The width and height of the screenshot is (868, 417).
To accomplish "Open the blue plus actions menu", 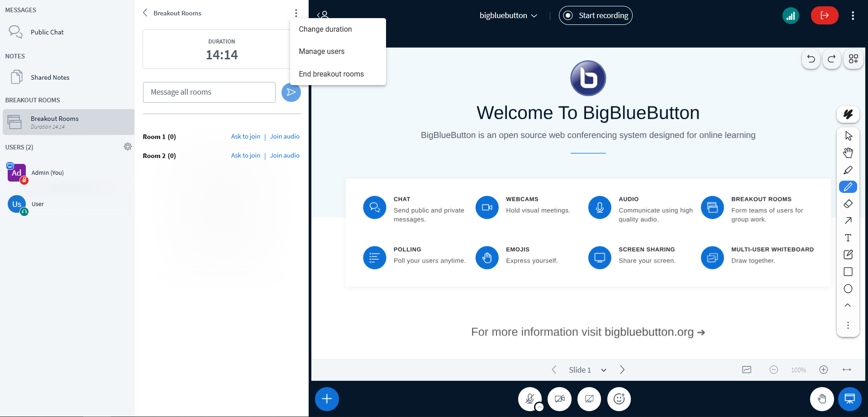I will point(327,399).
